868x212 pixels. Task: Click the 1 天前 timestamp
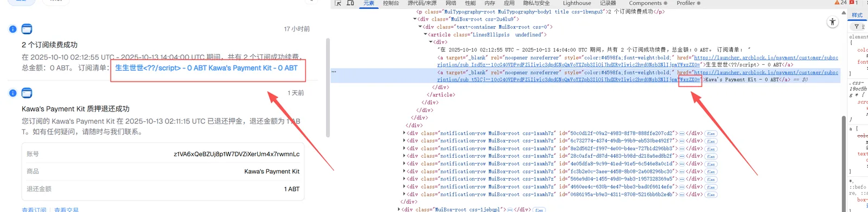pyautogui.click(x=296, y=93)
